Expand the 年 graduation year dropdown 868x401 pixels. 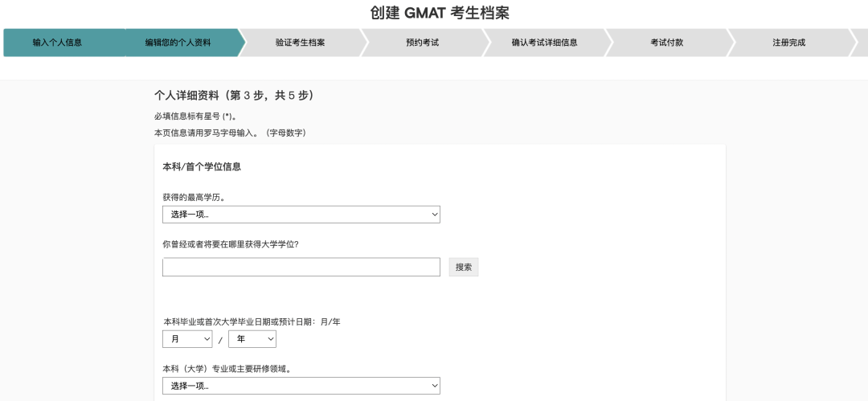tap(252, 340)
